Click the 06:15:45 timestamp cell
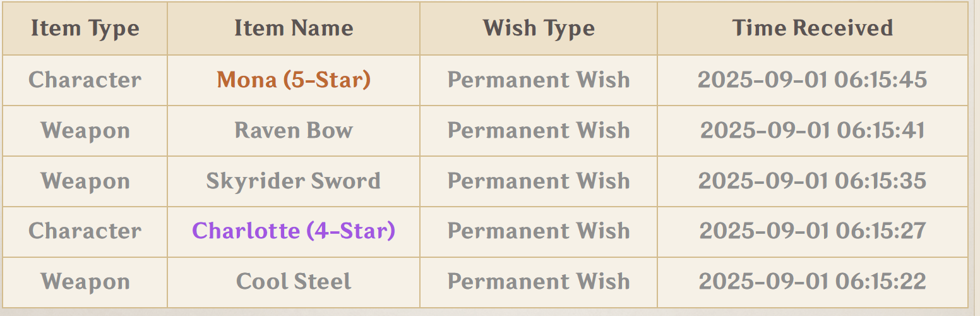The height and width of the screenshot is (316, 980). coord(813,80)
